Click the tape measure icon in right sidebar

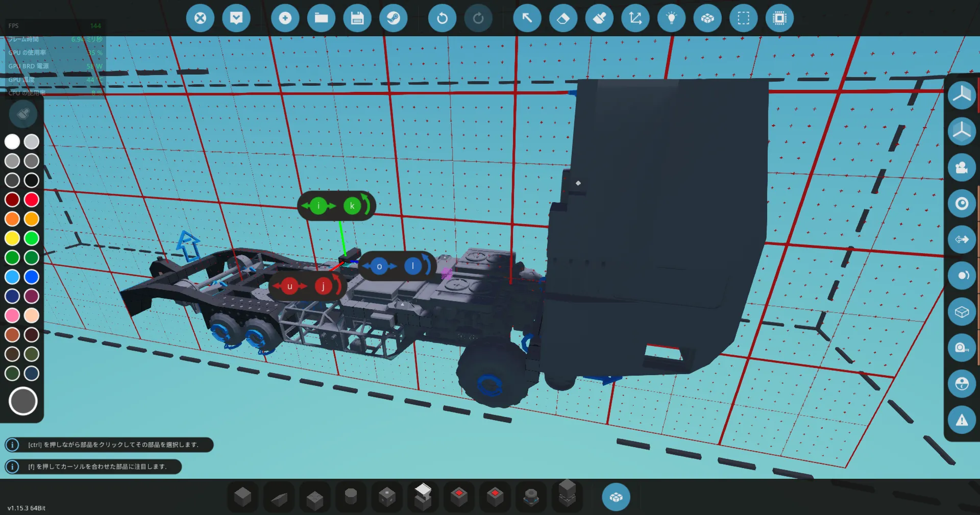[962, 348]
